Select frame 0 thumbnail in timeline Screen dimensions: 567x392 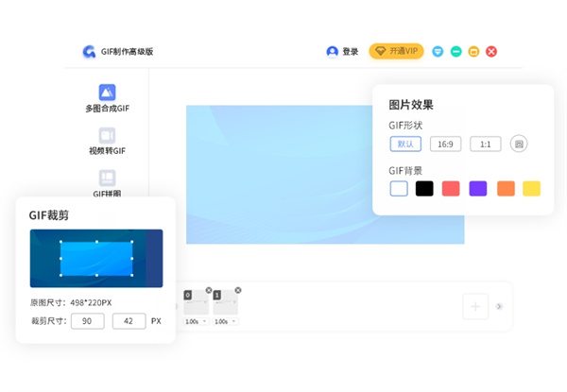pyautogui.click(x=196, y=302)
